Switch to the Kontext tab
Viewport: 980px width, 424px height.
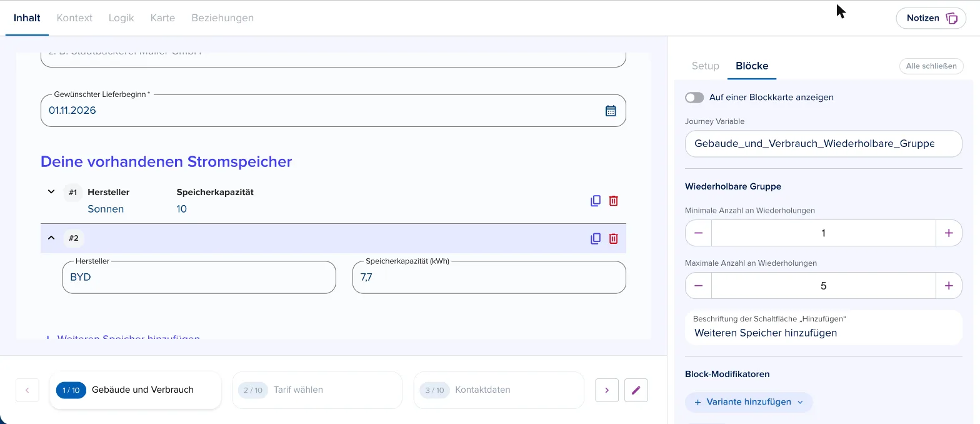tap(74, 18)
